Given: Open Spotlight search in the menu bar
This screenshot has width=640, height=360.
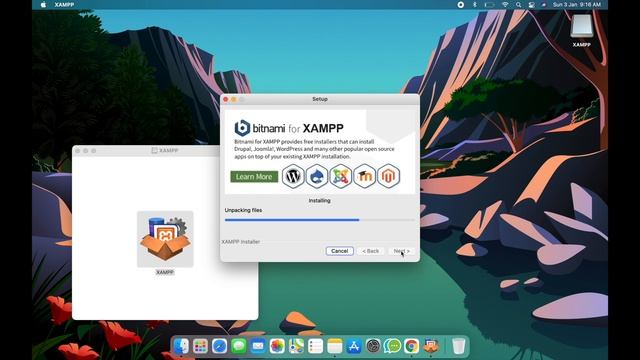Looking at the screenshot, I should pos(518,4).
